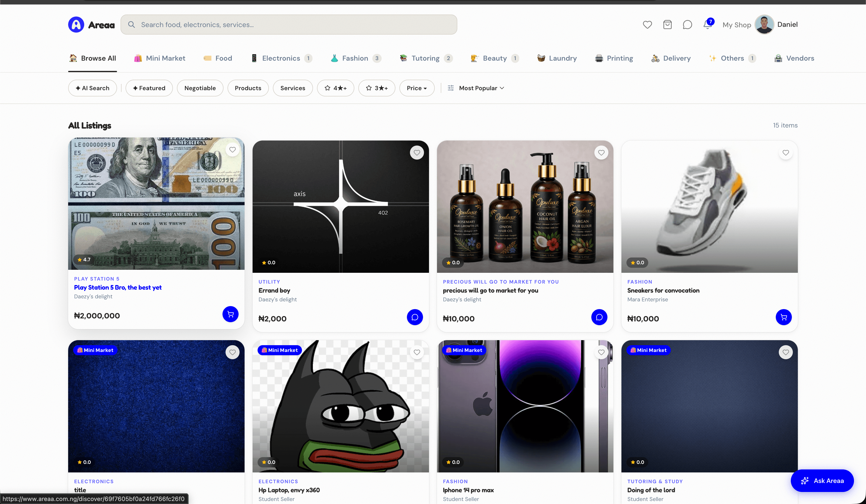The width and height of the screenshot is (866, 504).
Task: Open the shopping bag icon in header
Action: click(x=667, y=25)
